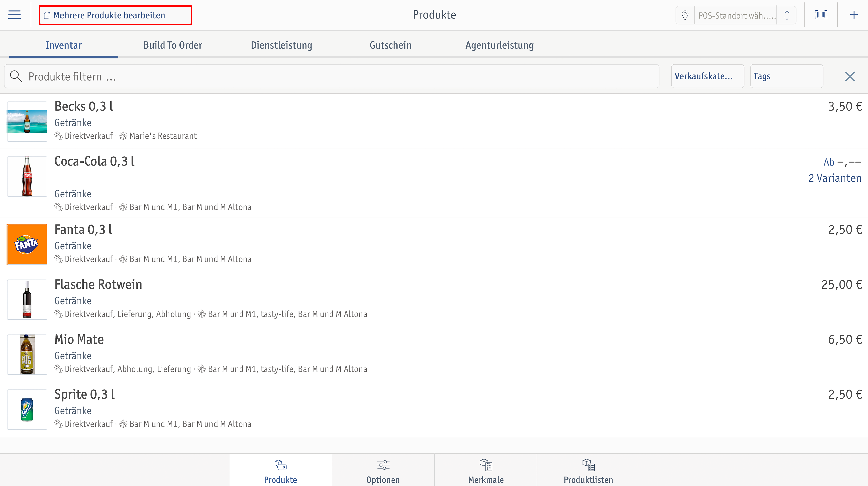Click location icon in Mio Mate row
This screenshot has width=868, height=486.
click(x=202, y=369)
